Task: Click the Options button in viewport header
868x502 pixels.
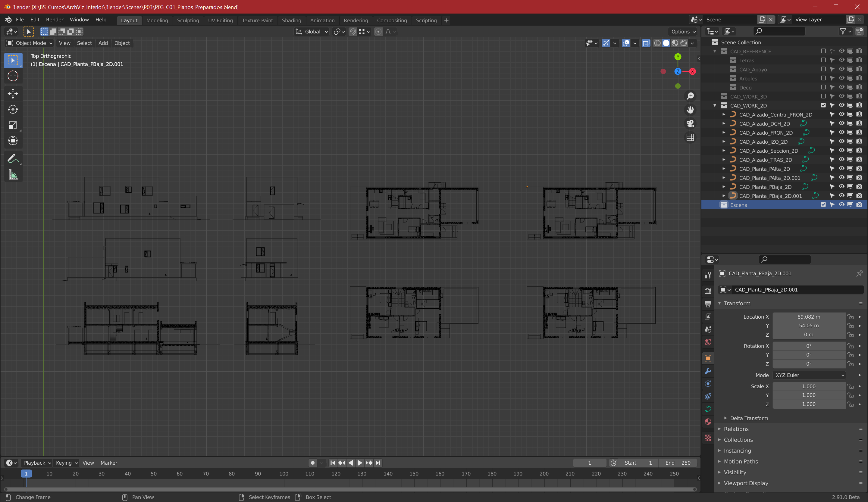Action: coord(683,32)
